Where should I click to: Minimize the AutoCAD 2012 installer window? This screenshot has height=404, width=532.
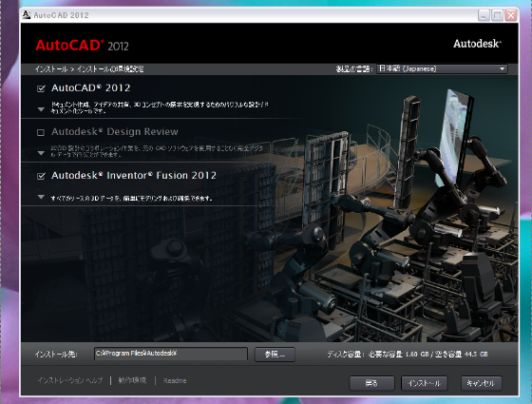tap(484, 15)
